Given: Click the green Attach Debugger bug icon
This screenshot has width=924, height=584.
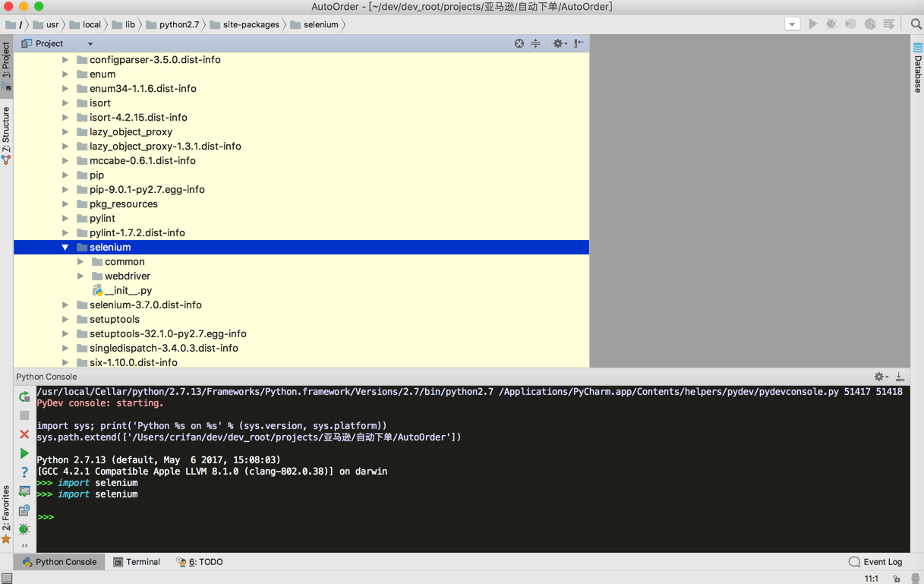Looking at the screenshot, I should click(x=24, y=529).
